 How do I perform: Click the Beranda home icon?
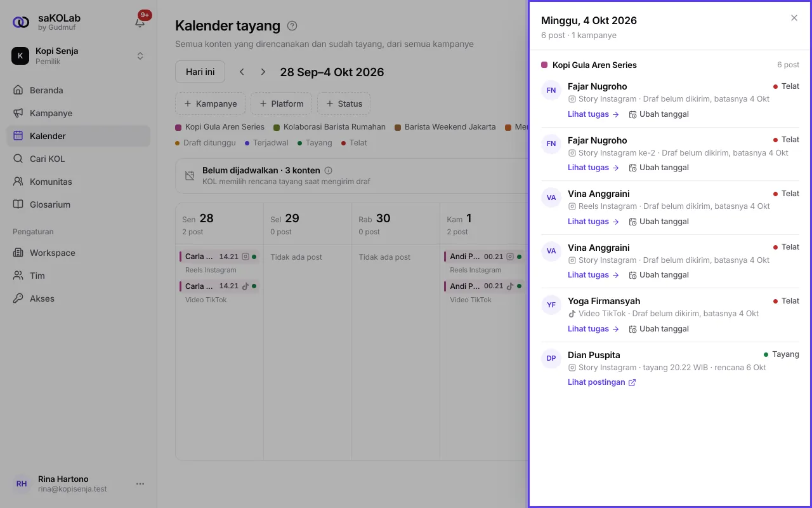(x=18, y=90)
